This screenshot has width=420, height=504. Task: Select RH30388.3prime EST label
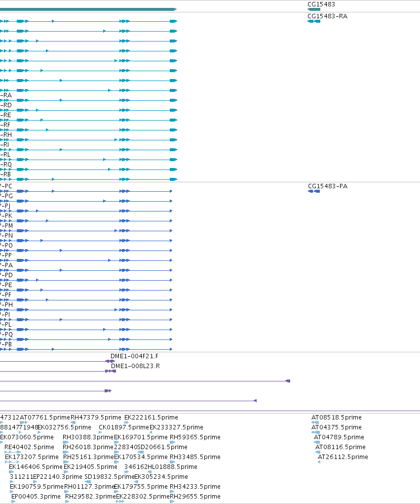88,437
